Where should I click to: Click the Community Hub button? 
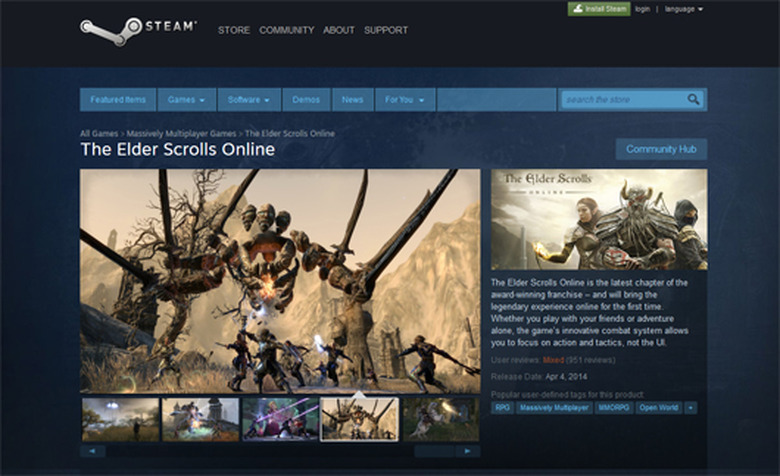pyautogui.click(x=660, y=149)
